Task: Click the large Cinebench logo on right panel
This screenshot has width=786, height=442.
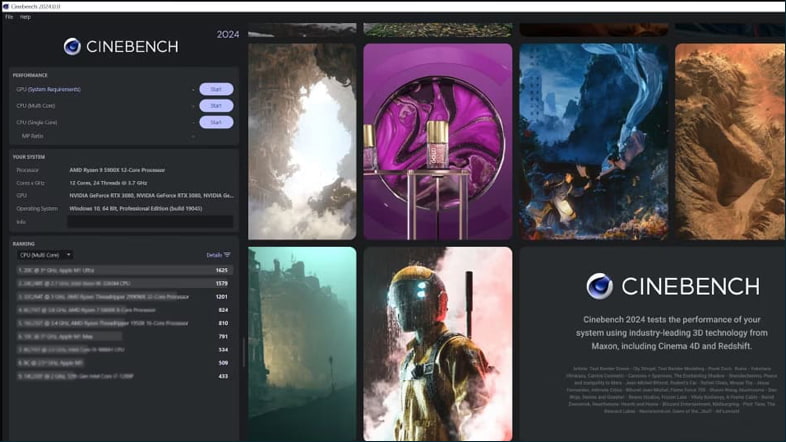Action: pyautogui.click(x=673, y=286)
